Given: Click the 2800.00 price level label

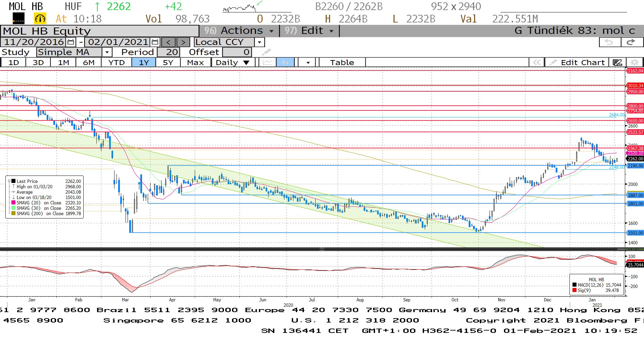Looking at the screenshot, I should pos(635,106).
